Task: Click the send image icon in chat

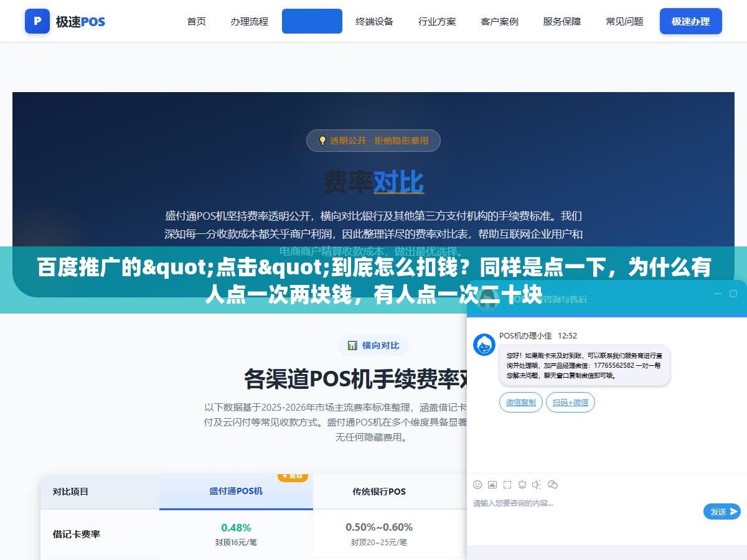Action: [492, 485]
